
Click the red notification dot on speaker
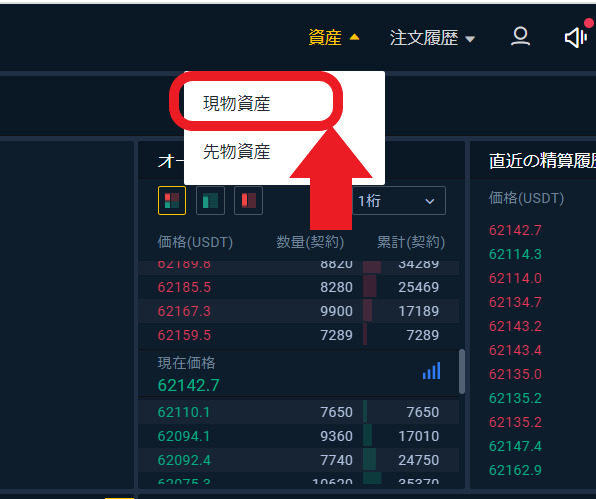point(590,24)
